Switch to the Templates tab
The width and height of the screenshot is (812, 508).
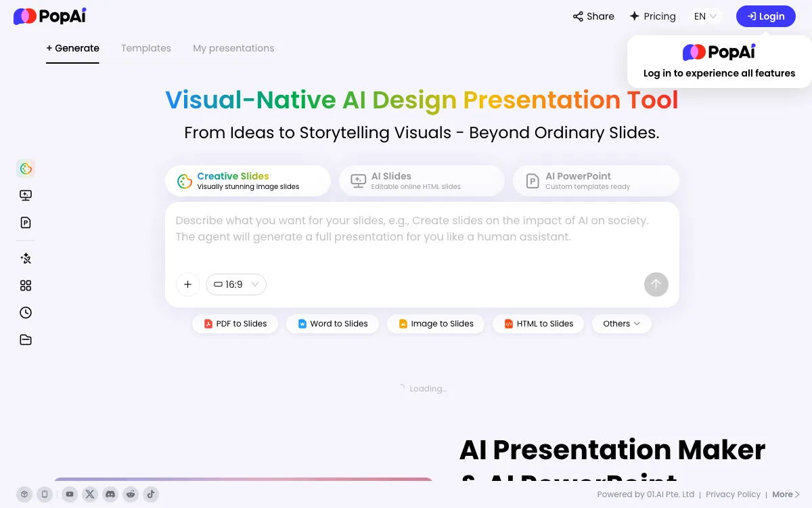coord(146,48)
